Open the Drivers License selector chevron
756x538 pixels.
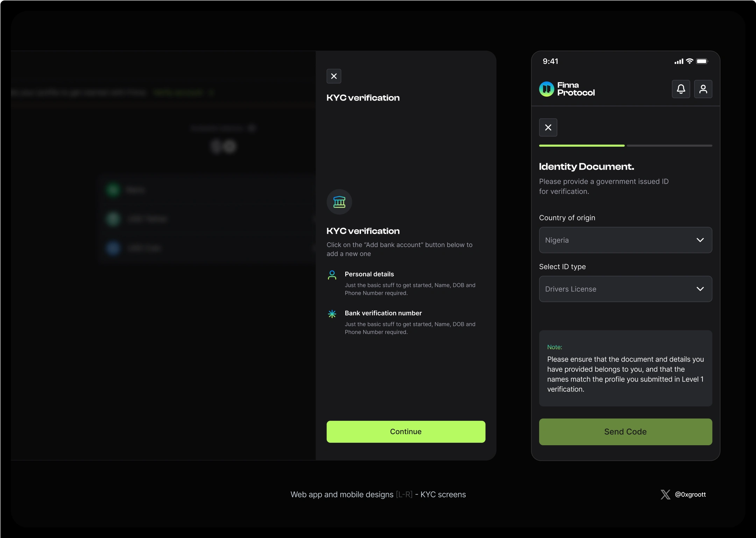click(x=700, y=289)
